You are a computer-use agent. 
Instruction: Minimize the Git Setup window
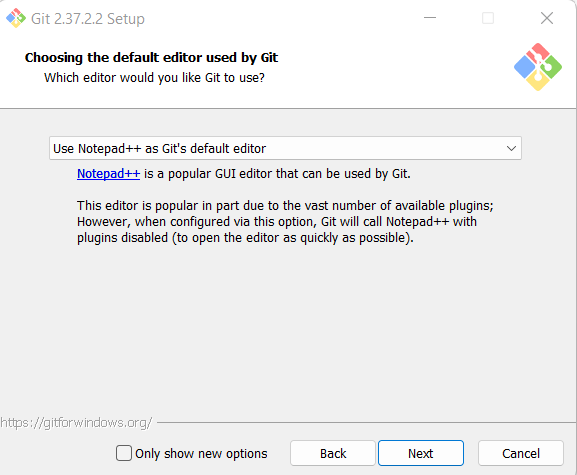[x=429, y=18]
